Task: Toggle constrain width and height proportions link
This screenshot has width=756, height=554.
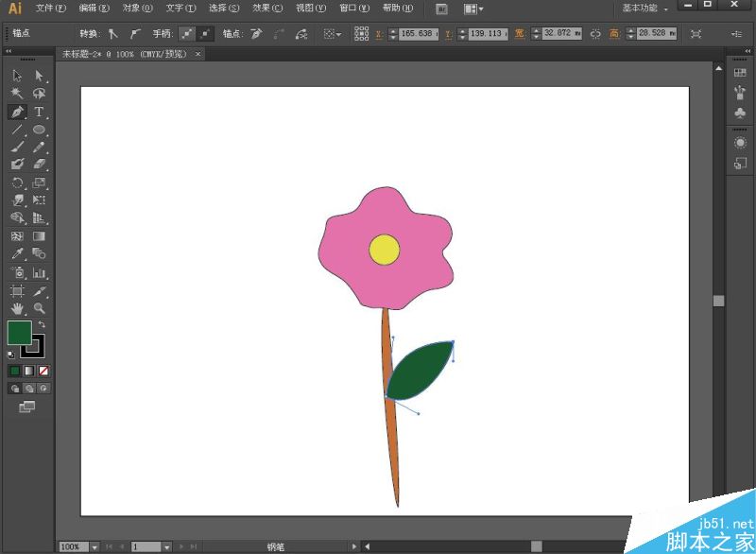Action: pos(595,33)
